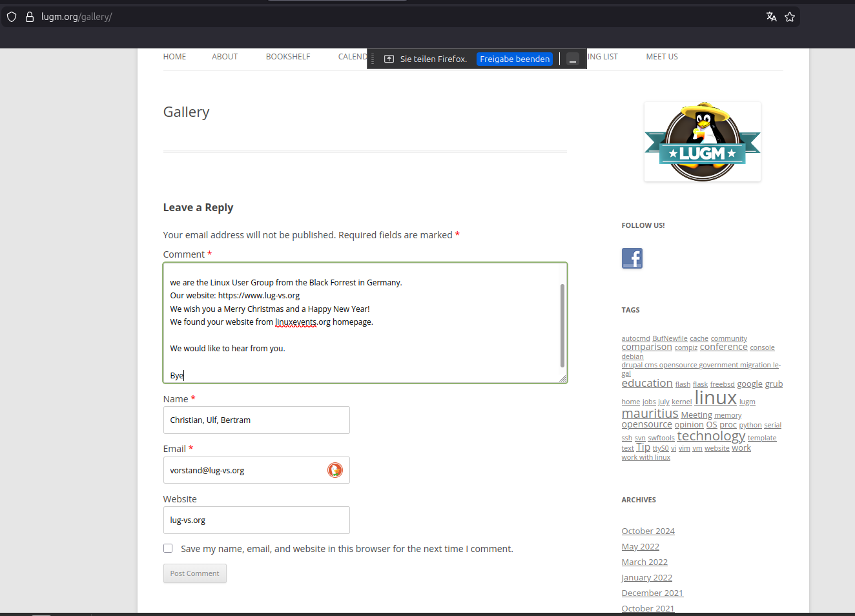
Task: Click the Freigabe beenden button
Action: coord(515,59)
